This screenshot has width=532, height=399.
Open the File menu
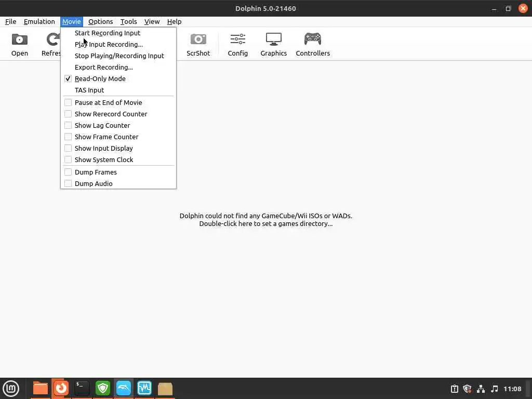(10, 22)
